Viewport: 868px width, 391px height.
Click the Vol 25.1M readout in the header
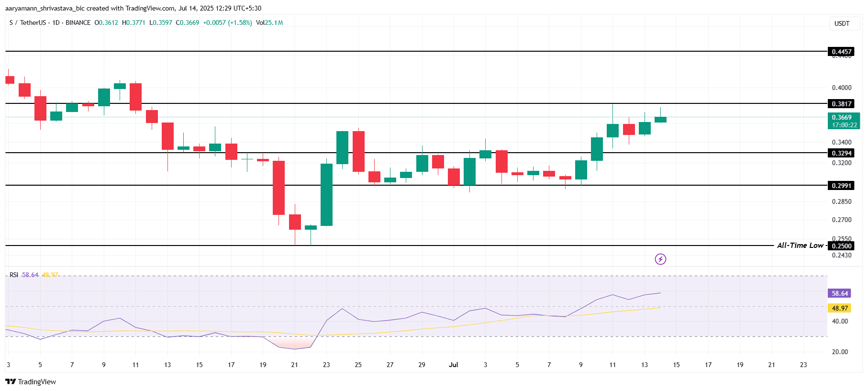[x=269, y=22]
